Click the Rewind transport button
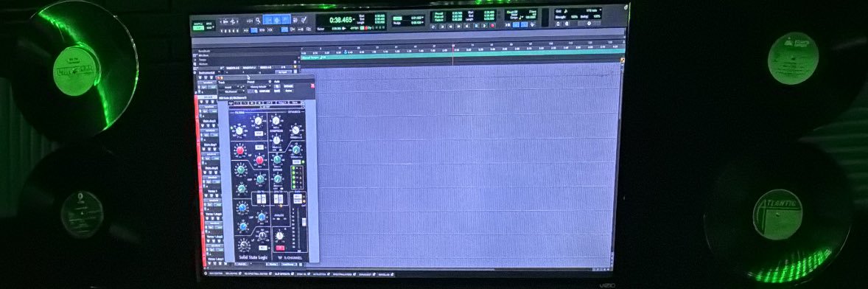The height and width of the screenshot is (289, 868). (x=451, y=26)
